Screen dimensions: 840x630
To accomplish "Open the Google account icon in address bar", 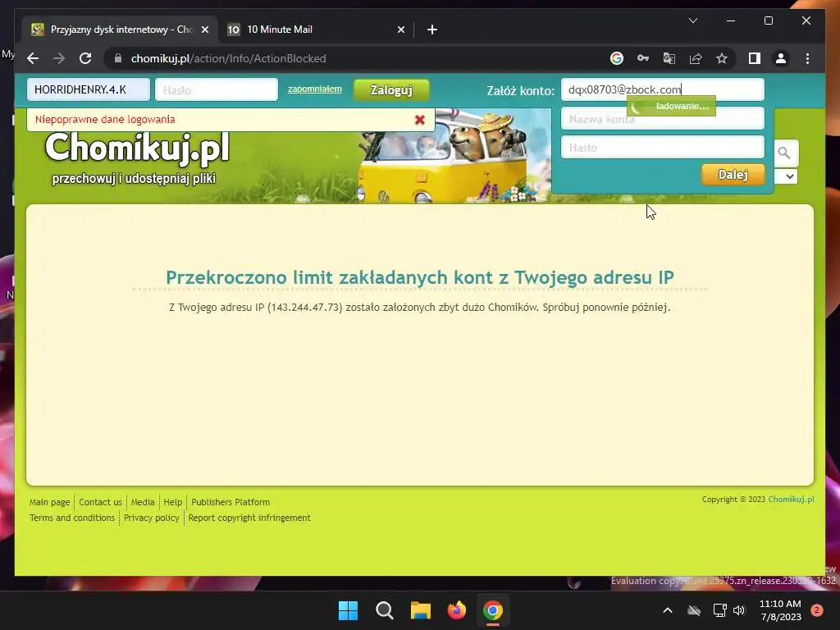I will coord(617,58).
